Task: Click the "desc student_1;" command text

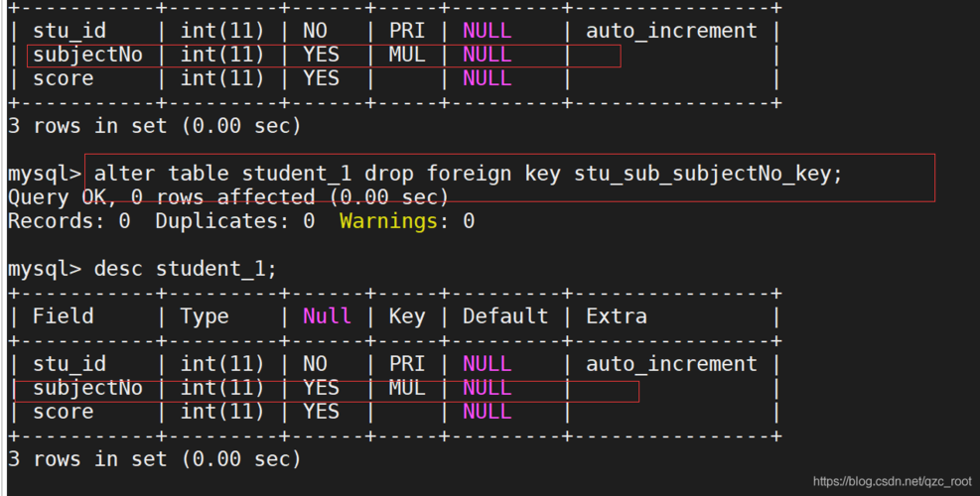Action: pos(186,269)
